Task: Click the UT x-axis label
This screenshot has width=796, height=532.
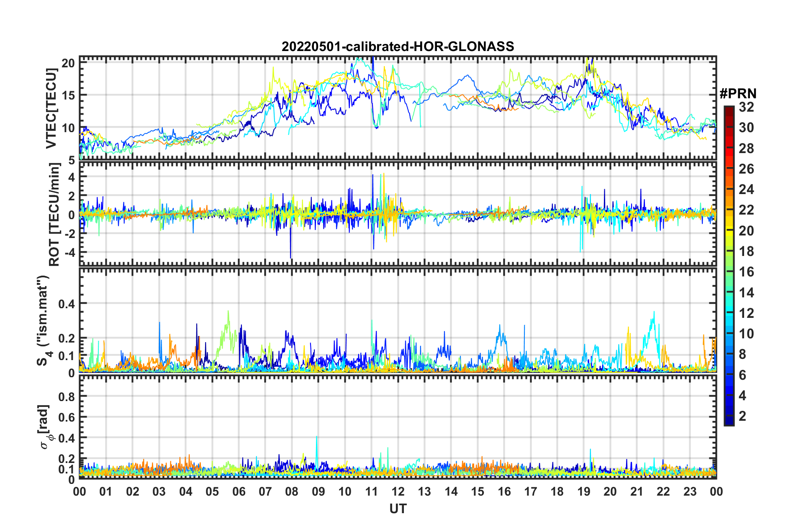Action: tap(398, 508)
